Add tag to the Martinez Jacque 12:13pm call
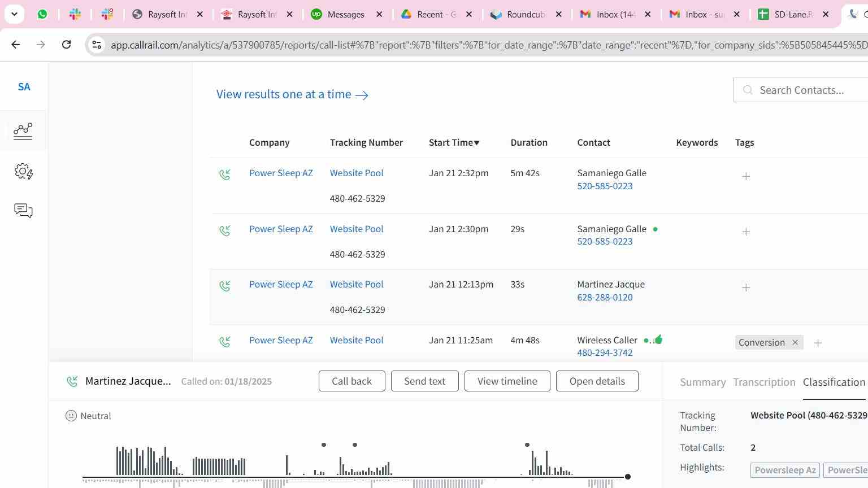This screenshot has width=868, height=488. tap(746, 287)
